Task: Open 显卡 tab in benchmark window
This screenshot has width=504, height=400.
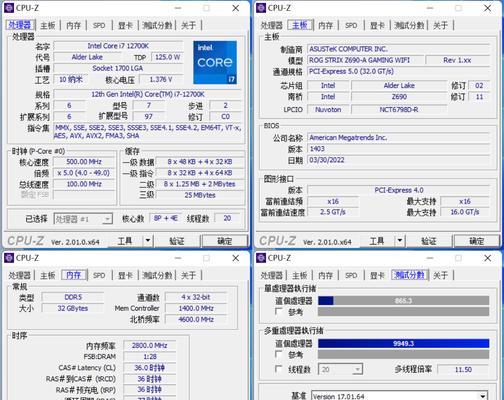Action: click(x=377, y=275)
